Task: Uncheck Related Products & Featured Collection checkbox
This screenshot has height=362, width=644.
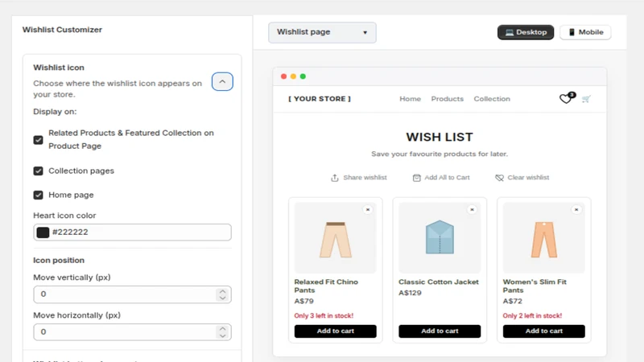Action: 38,140
